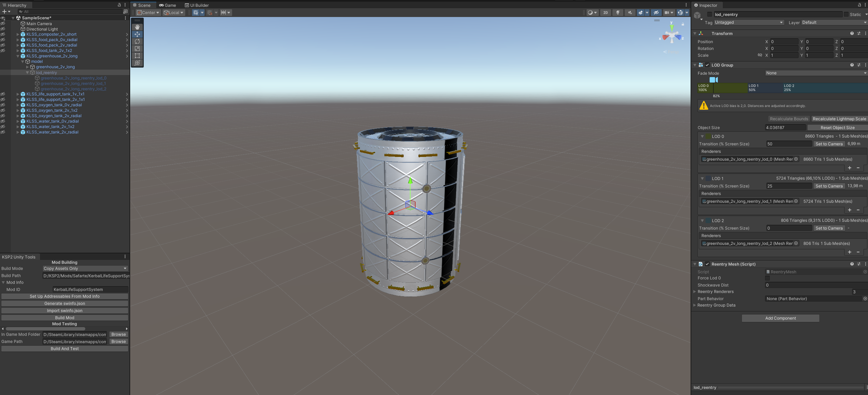Select the Hand view tool

click(x=137, y=27)
